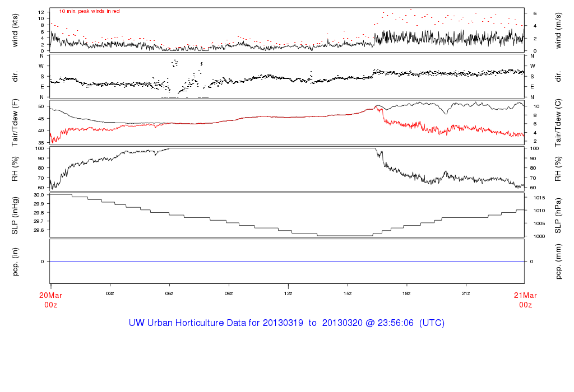574x392 pixels.
Task: Click the '35' Fahrenheit temperature tick value
Action: coord(41,143)
